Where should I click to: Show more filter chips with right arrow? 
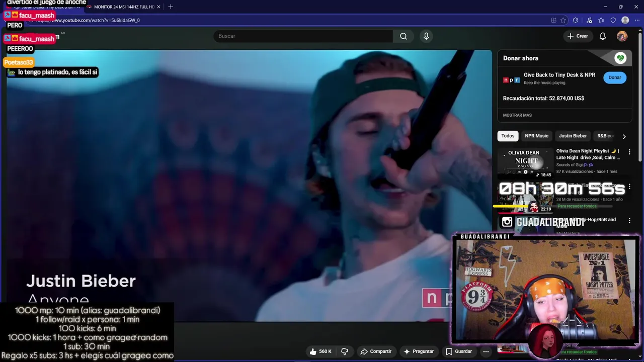click(x=624, y=136)
